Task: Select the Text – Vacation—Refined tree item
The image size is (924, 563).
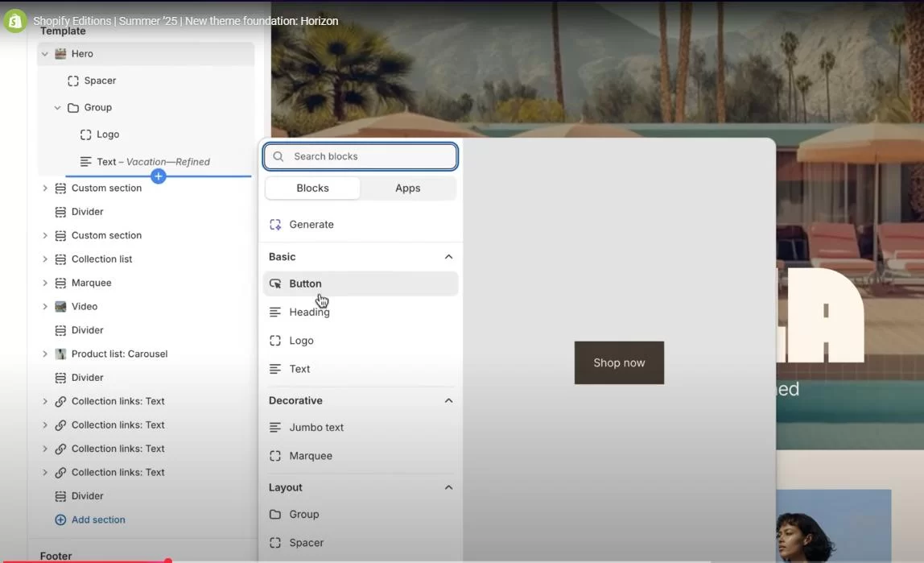Action: pyautogui.click(x=153, y=161)
